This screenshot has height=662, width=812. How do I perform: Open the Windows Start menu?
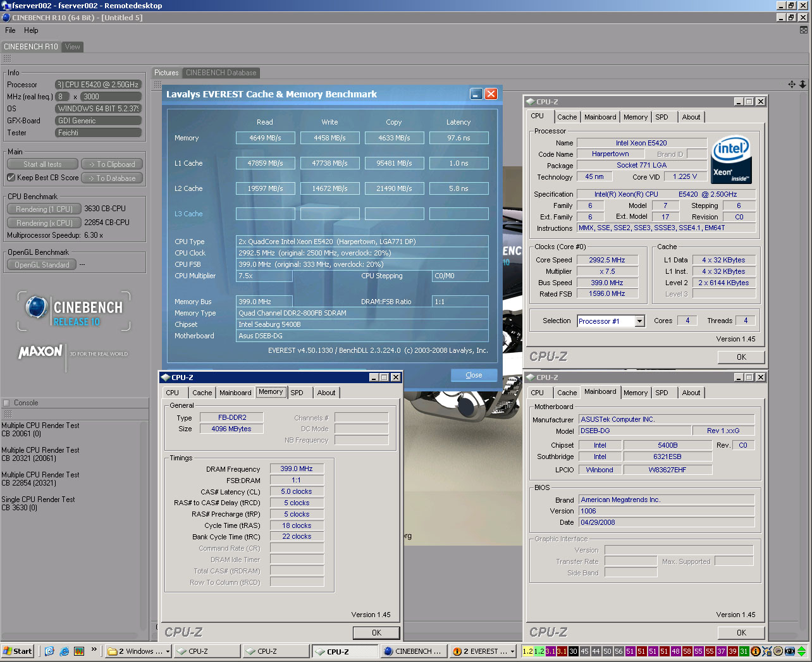[18, 651]
